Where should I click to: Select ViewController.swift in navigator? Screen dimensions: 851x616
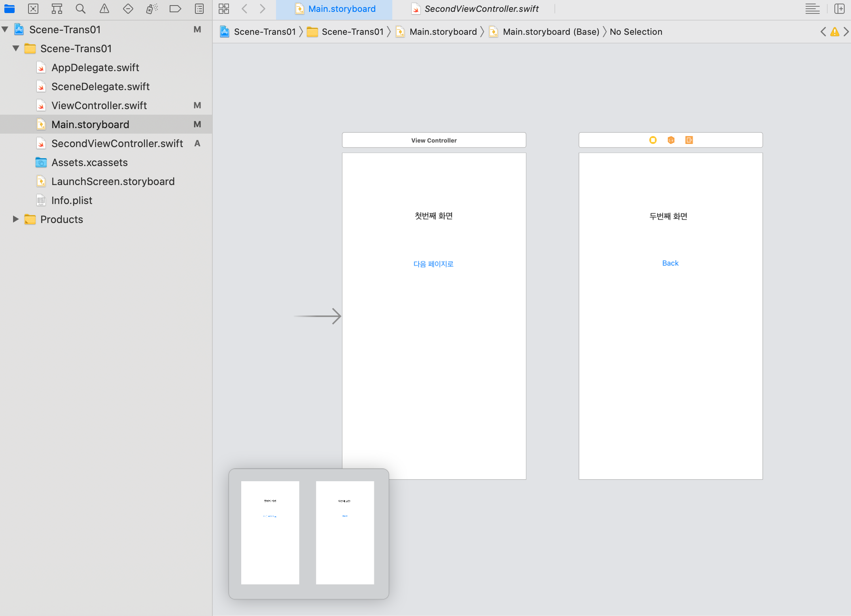[x=99, y=106]
